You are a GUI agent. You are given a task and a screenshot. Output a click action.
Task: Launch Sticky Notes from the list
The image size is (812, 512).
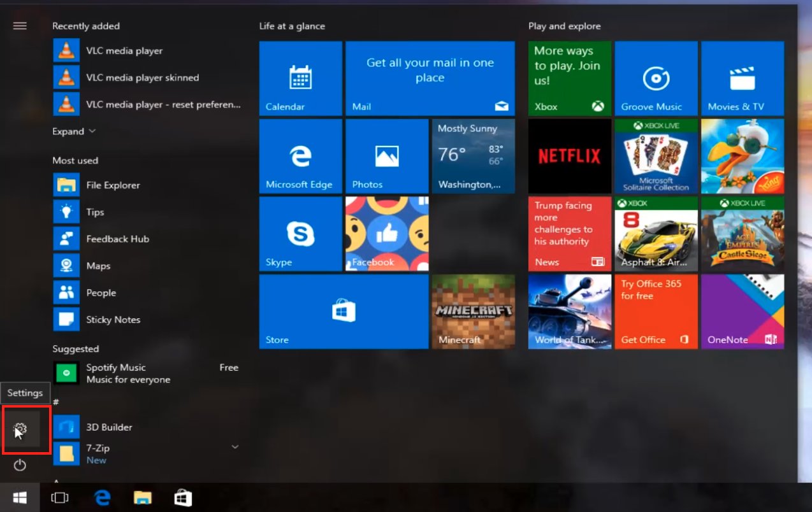(x=147, y=319)
